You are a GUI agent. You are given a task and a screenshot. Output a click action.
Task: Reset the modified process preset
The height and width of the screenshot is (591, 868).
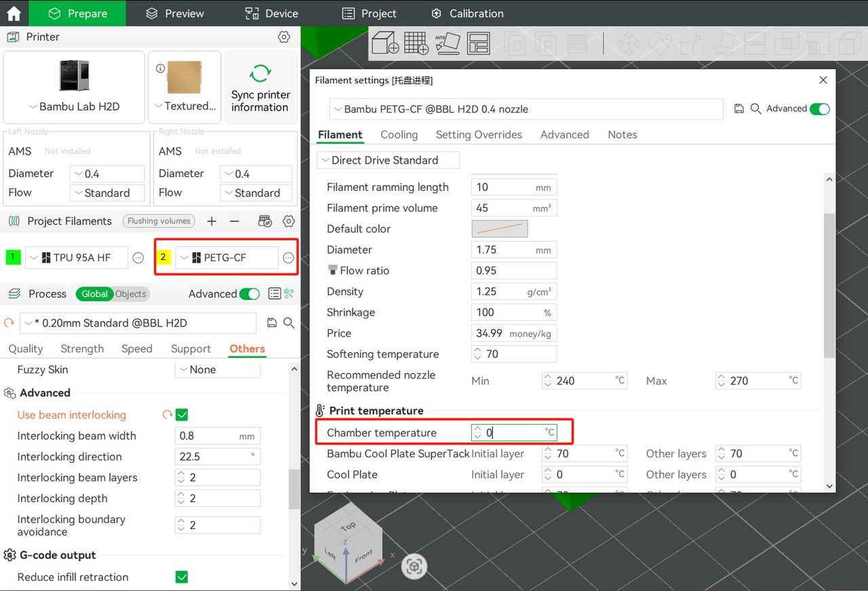(x=9, y=323)
